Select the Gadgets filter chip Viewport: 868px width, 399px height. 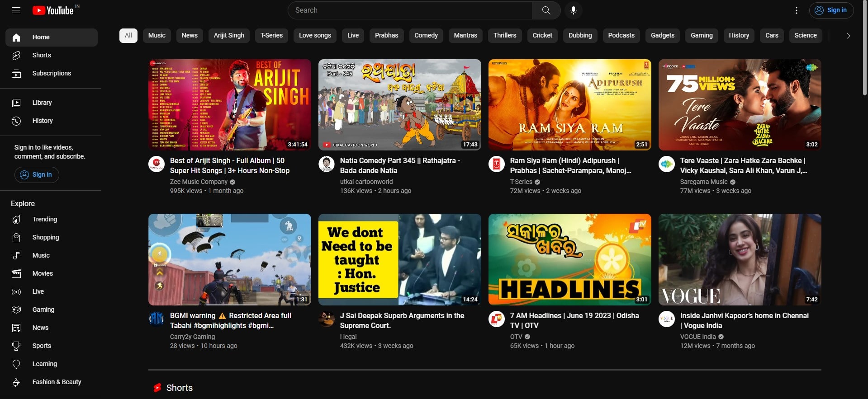point(663,35)
